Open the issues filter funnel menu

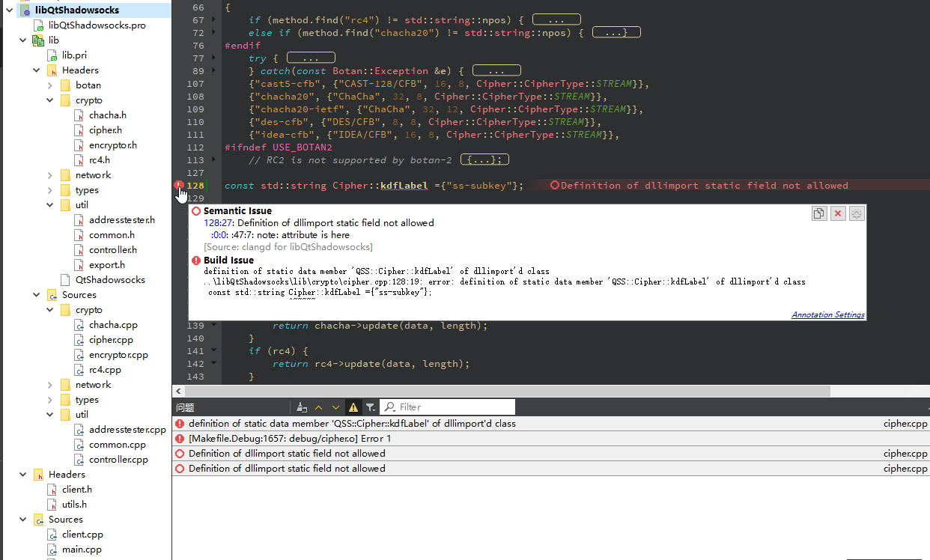tap(371, 407)
